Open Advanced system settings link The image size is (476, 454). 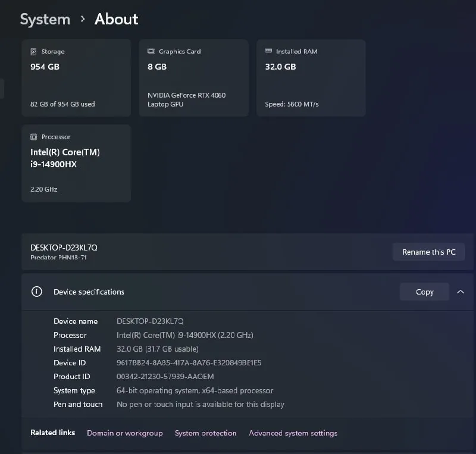[293, 433]
